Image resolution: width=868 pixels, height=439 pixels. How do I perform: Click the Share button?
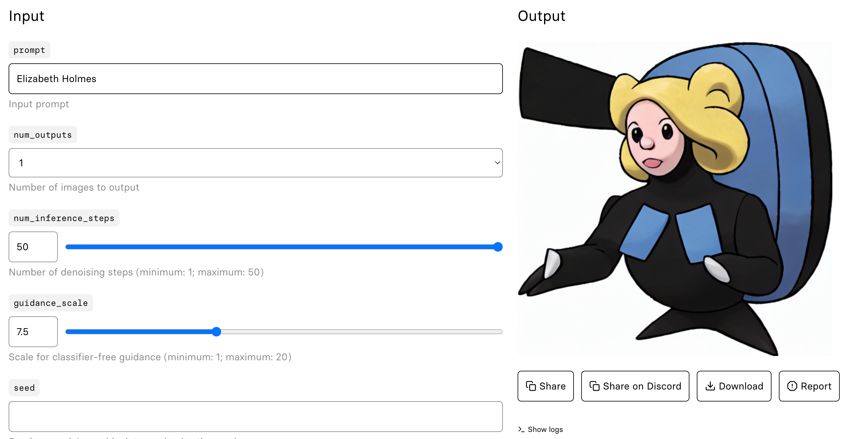[x=545, y=386]
